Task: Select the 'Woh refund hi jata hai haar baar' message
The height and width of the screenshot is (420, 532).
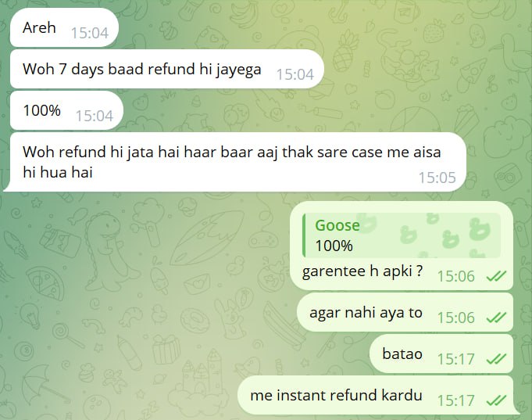Action: point(235,162)
